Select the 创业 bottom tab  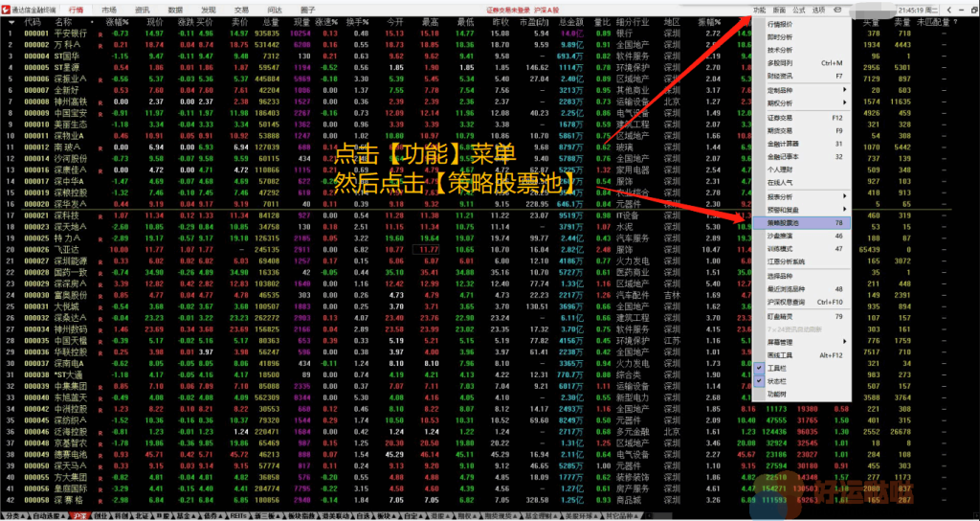pos(100,516)
